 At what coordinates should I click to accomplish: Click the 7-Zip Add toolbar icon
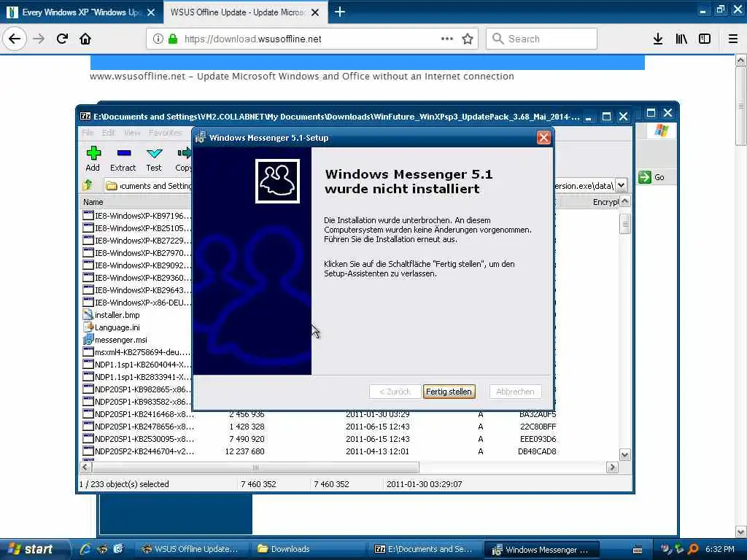pyautogui.click(x=93, y=159)
